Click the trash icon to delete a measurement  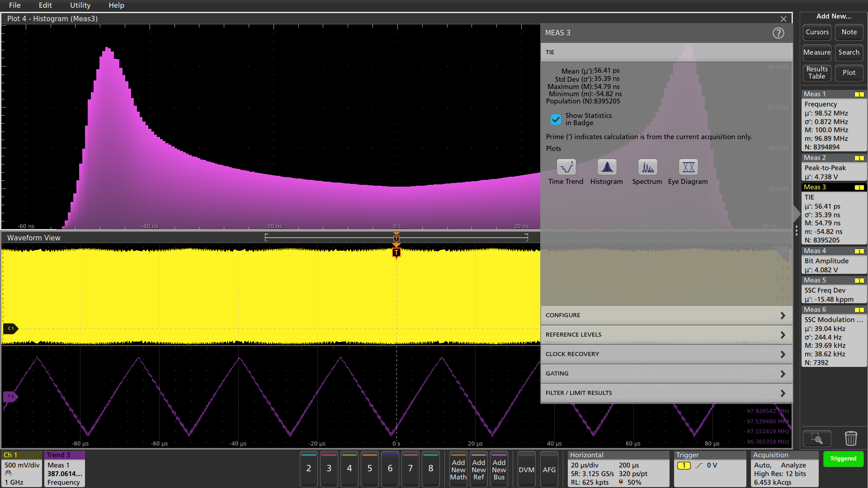851,438
